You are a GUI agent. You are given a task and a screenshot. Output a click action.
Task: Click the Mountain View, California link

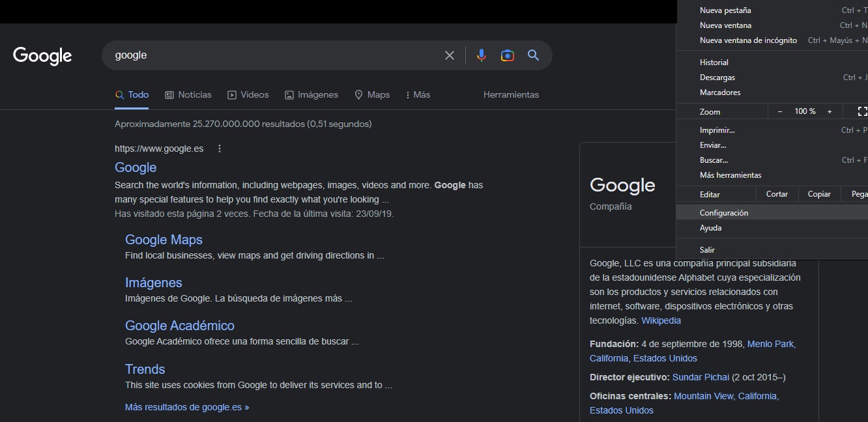tap(726, 396)
